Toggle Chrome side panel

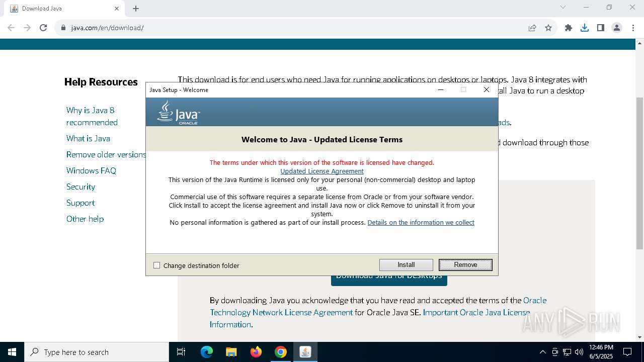(x=601, y=28)
